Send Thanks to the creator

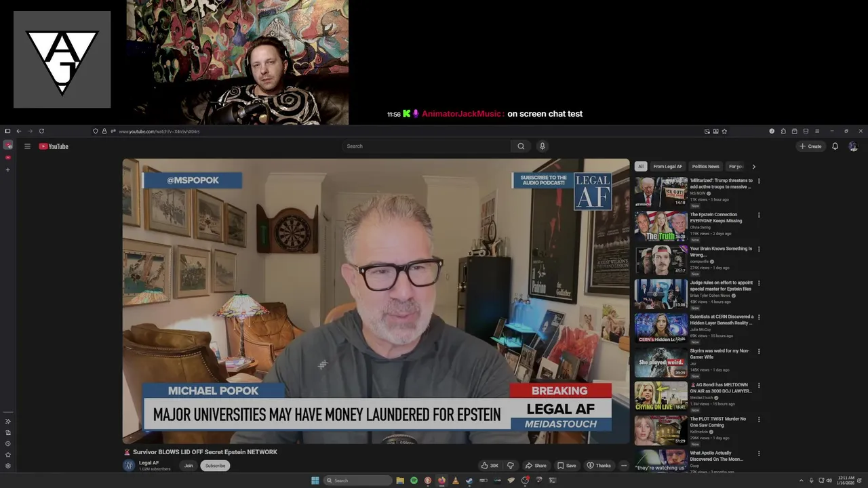(x=599, y=466)
